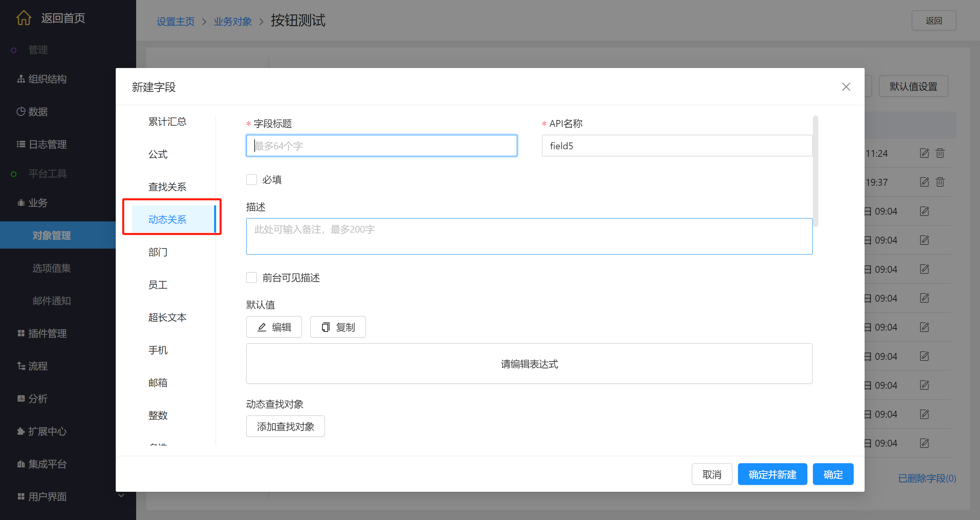Click the pie-chart 数据 sidebar icon
Image resolution: width=980 pixels, height=520 pixels.
coord(21,112)
